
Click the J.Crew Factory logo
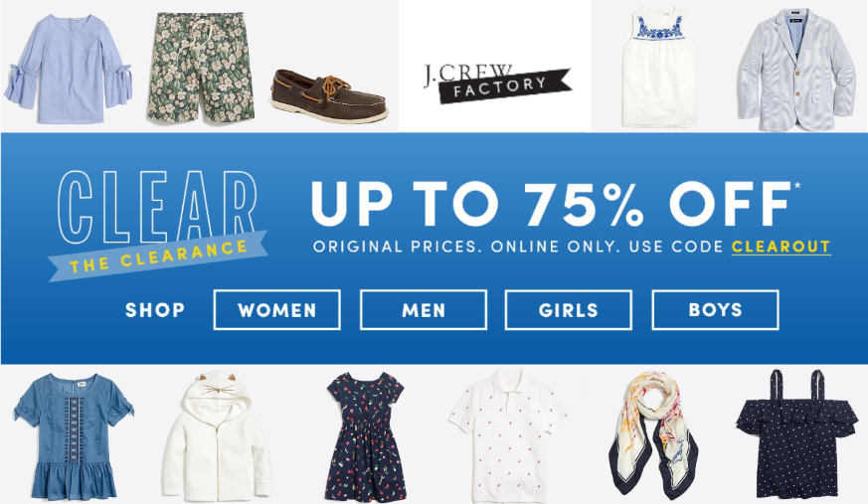(496, 83)
